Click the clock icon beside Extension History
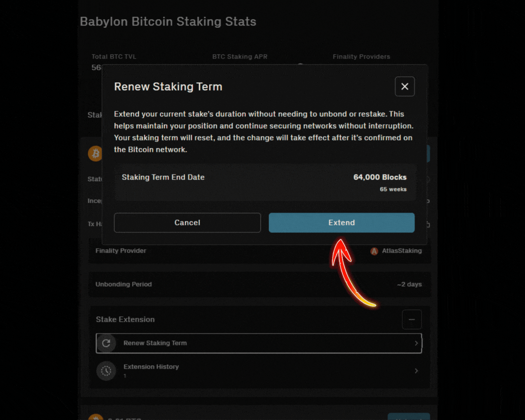This screenshot has height=420, width=525. tap(106, 371)
